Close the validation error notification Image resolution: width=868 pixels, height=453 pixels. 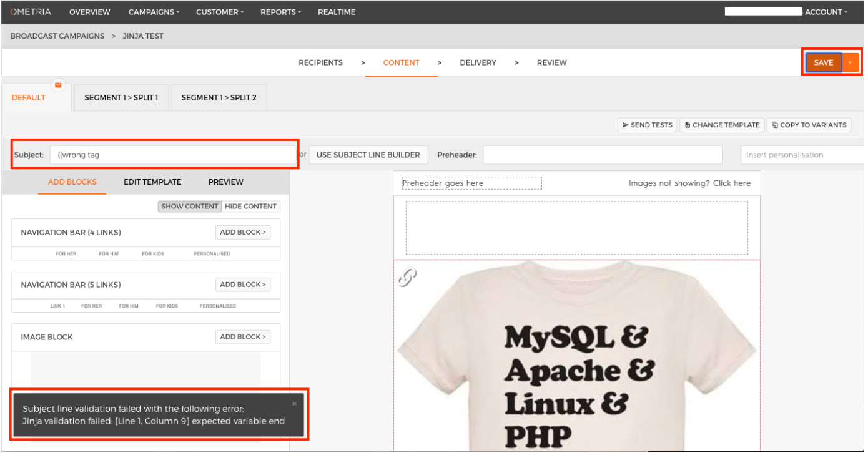pos(294,404)
